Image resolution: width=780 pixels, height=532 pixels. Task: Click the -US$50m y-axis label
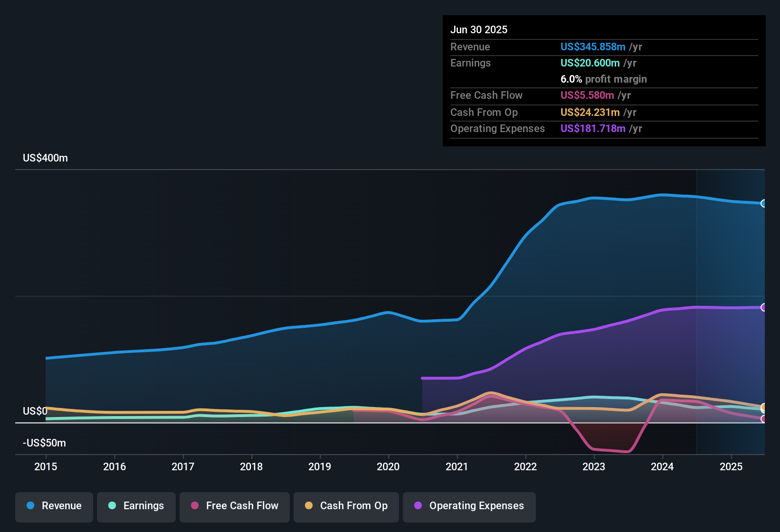click(44, 443)
